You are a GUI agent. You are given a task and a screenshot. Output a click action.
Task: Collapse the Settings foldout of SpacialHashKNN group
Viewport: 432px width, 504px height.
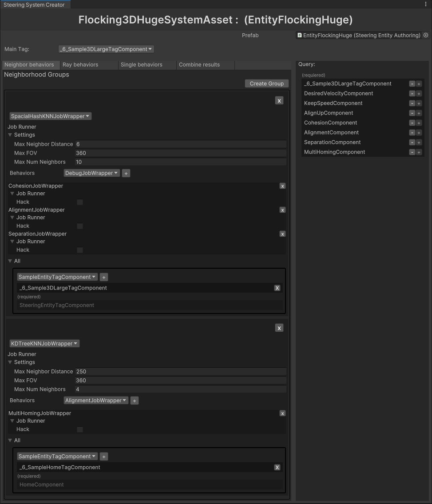(x=10, y=135)
